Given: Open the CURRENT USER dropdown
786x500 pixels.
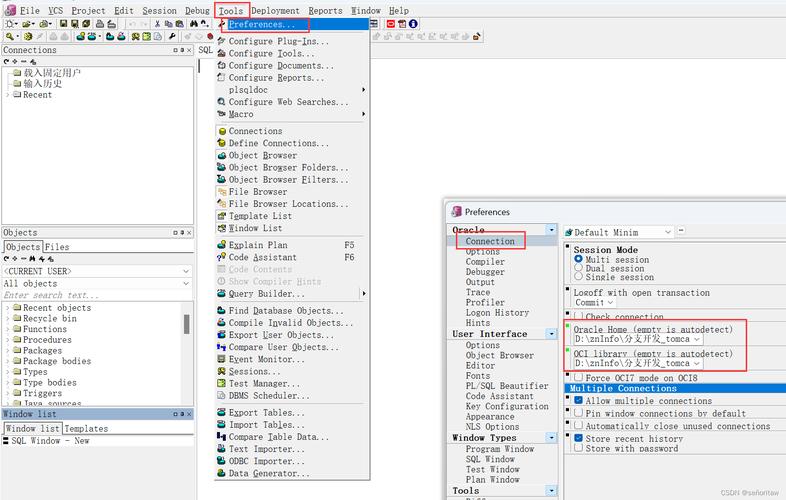Looking at the screenshot, I should pos(186,271).
